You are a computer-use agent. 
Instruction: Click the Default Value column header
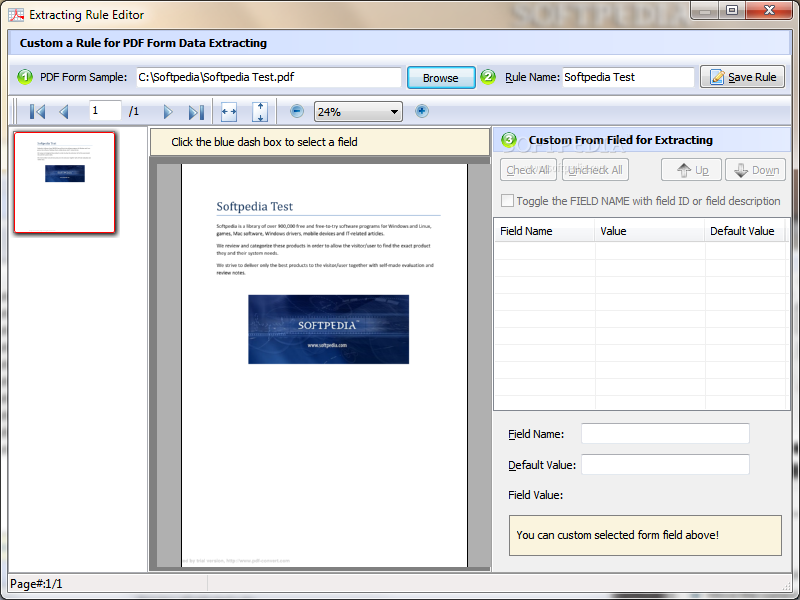click(746, 231)
